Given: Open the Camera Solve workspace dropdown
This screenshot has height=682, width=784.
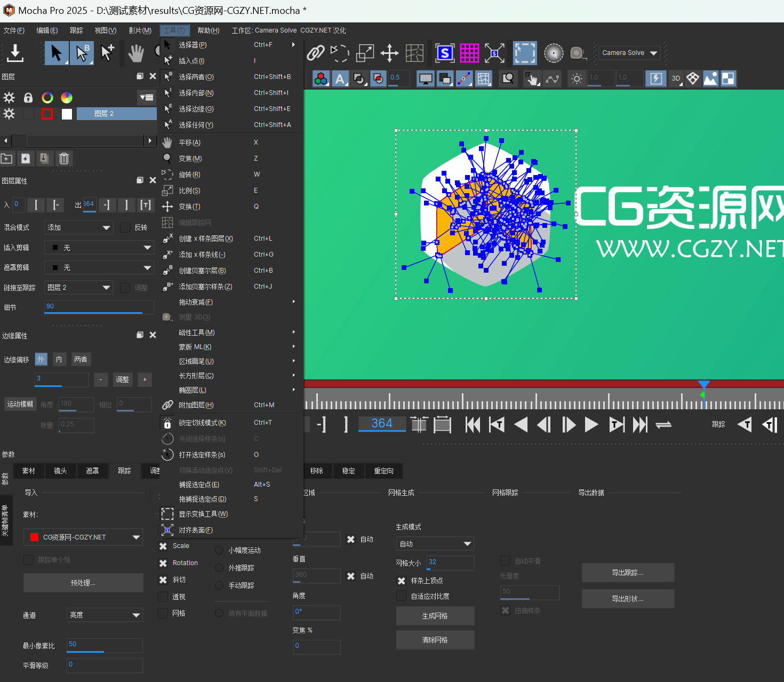Looking at the screenshot, I should tap(629, 53).
